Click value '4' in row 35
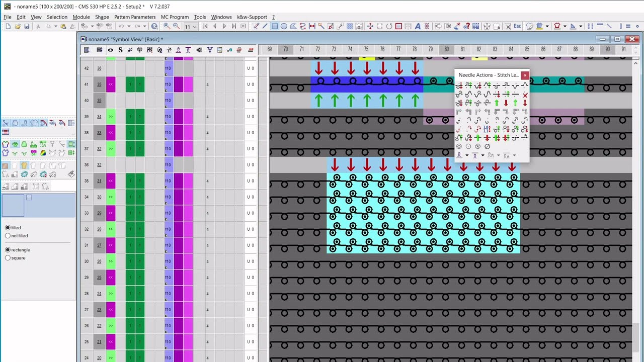Screen dimensions: 644x362 (207, 181)
